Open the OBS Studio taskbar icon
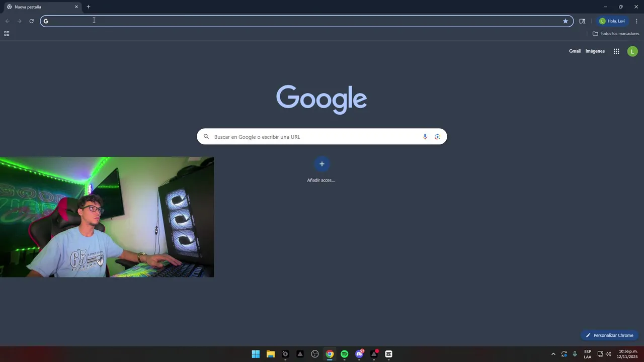This screenshot has width=644, height=362. point(315,354)
